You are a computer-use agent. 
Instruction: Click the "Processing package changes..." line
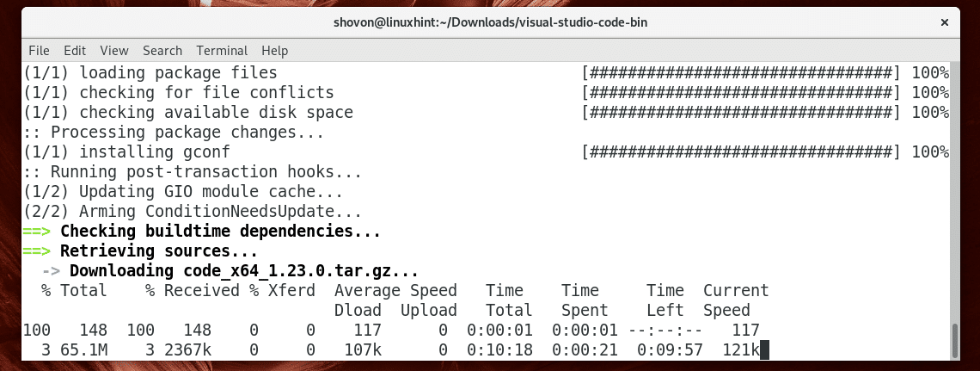pyautogui.click(x=187, y=133)
